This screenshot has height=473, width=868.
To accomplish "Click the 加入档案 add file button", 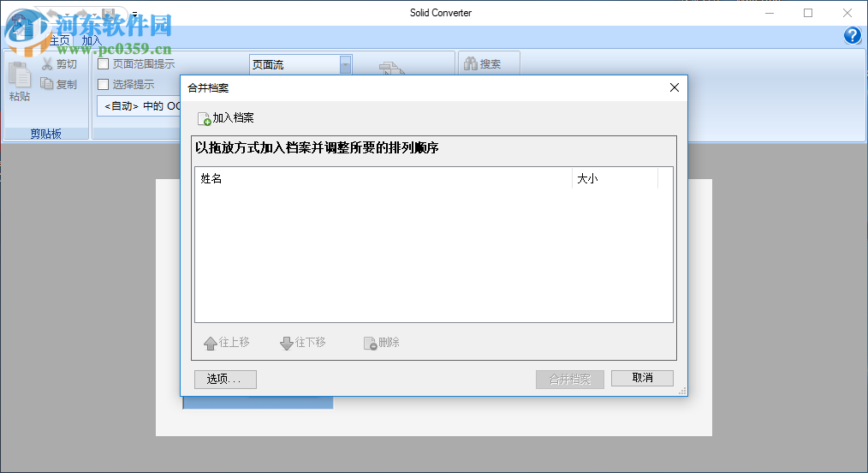I will pos(226,118).
